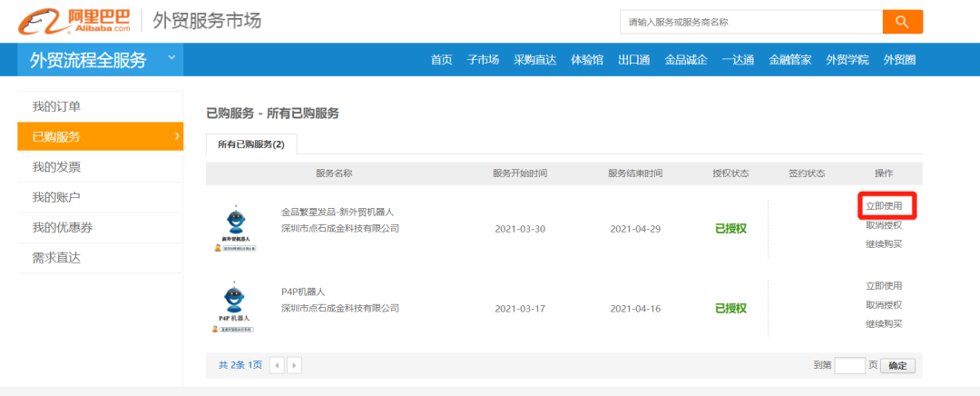Open 子市场 in the navigation bar
This screenshot has width=980, height=396.
483,60
